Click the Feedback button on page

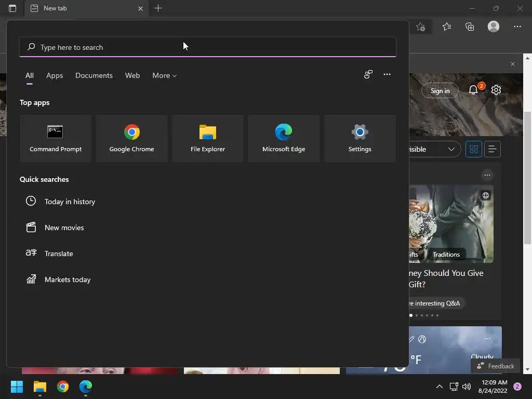(x=495, y=366)
